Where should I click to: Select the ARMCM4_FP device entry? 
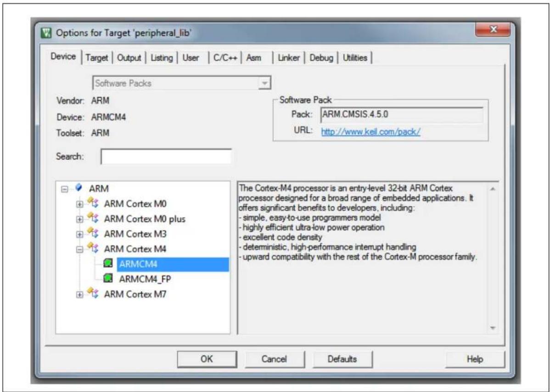(x=145, y=279)
